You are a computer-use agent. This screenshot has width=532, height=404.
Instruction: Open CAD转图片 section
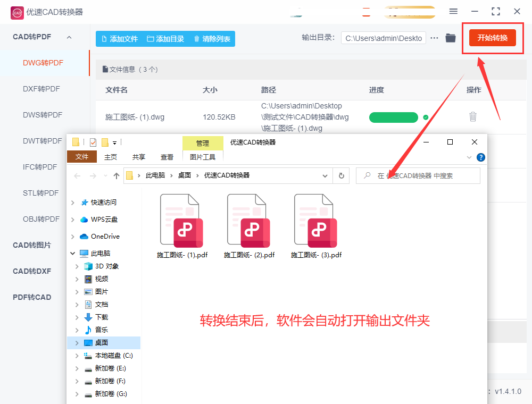click(x=32, y=245)
